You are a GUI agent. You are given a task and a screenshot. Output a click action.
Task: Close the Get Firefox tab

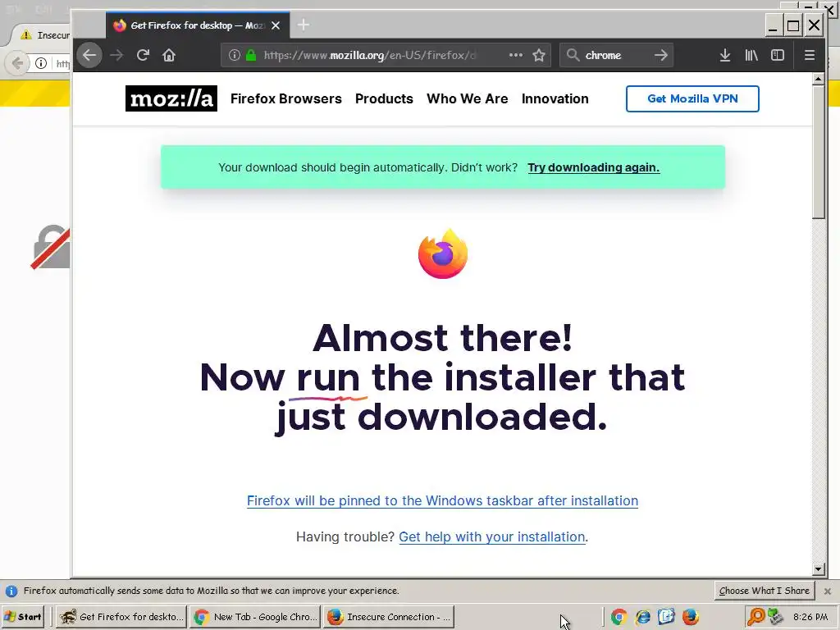pyautogui.click(x=276, y=25)
